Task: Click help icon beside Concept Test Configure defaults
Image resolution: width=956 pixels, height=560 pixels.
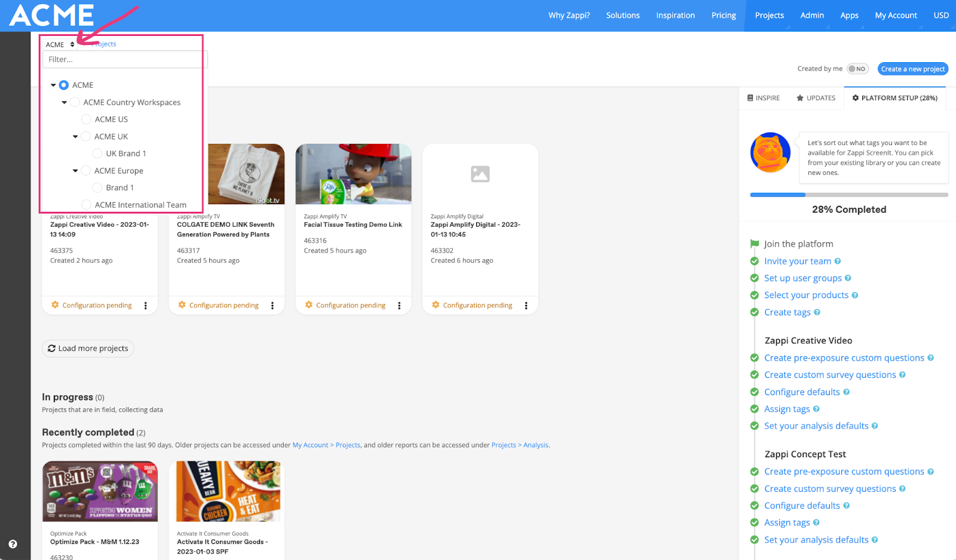Action: (x=846, y=506)
